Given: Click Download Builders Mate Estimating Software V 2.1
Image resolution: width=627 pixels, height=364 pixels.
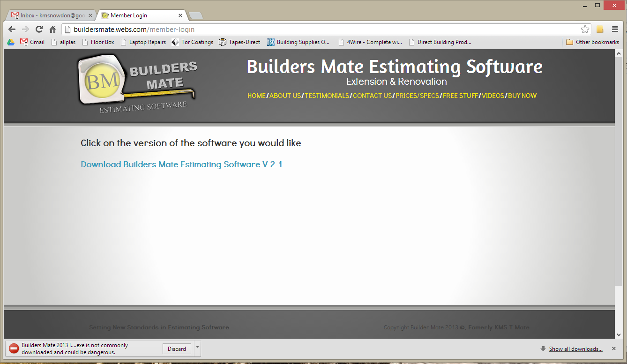Looking at the screenshot, I should tap(181, 164).
